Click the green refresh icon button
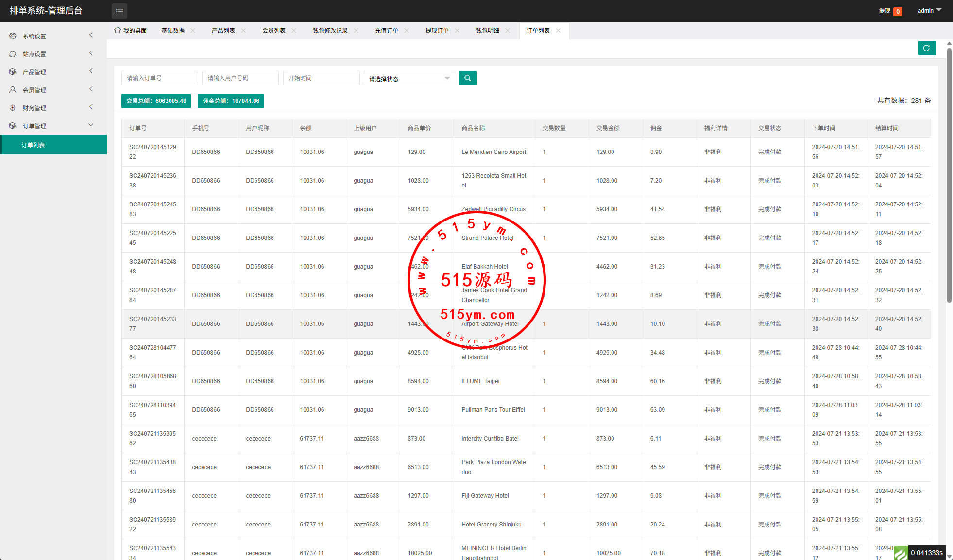 [x=926, y=48]
